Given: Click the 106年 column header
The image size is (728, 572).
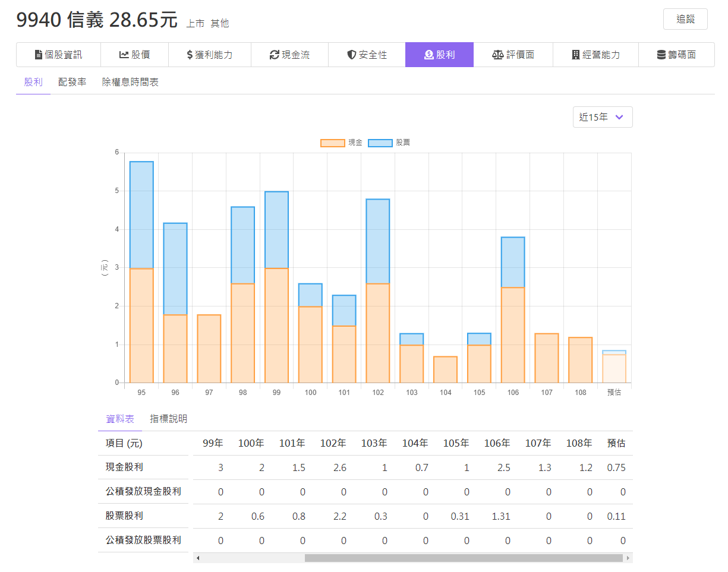Looking at the screenshot, I should [x=497, y=443].
